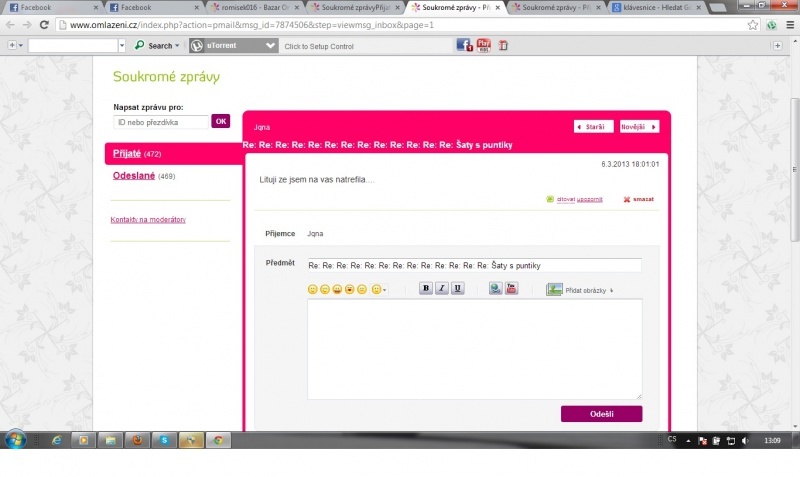This screenshot has width=800, height=477.
Task: Open the Přijaté inbox folder
Action: [126, 154]
